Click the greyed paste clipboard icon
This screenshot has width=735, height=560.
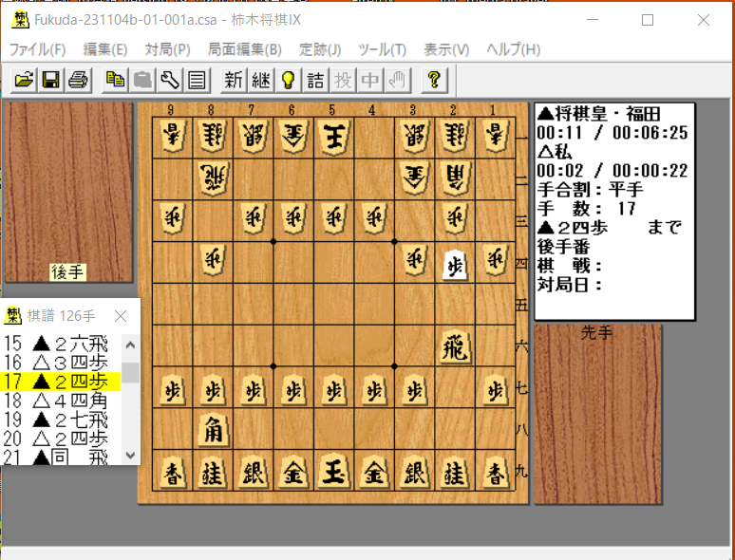[x=142, y=80]
